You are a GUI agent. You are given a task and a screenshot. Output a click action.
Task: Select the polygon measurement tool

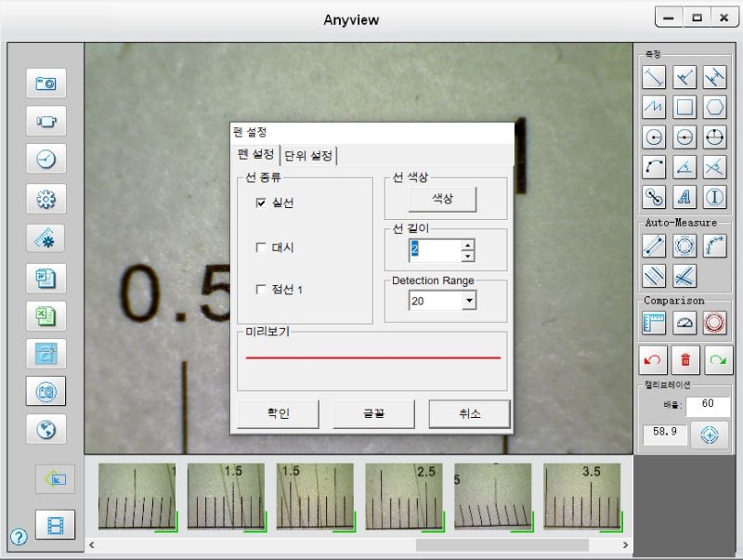715,106
